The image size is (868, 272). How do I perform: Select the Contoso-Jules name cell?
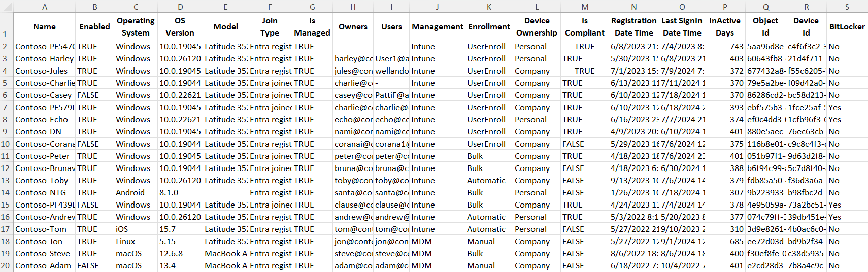point(45,71)
